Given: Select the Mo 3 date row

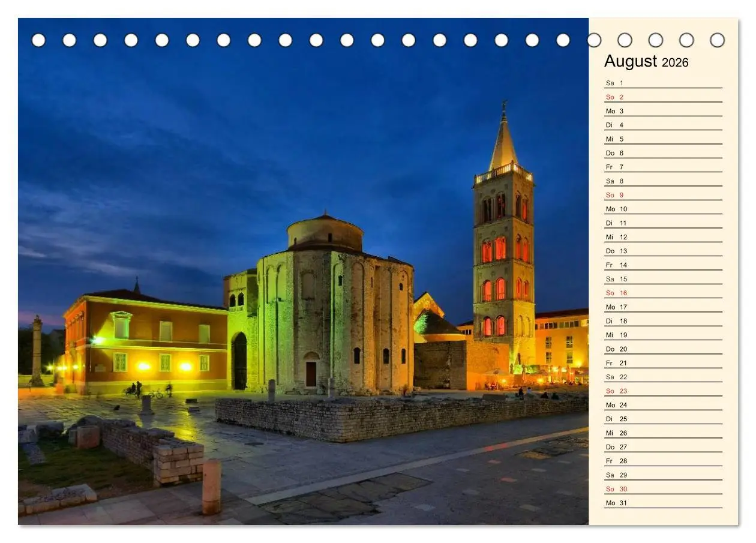Looking at the screenshot, I should tap(663, 111).
